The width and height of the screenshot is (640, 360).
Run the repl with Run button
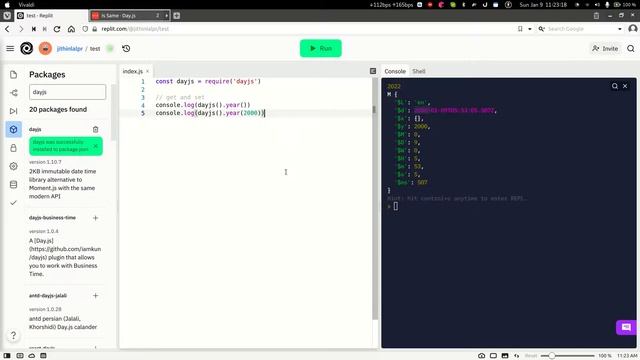coord(320,48)
